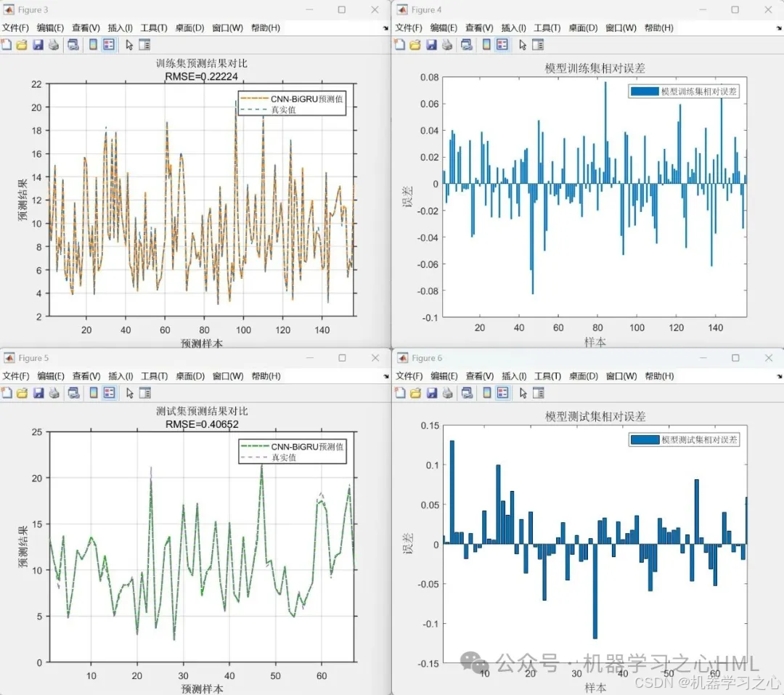Click Open File folder icon in Figure 6

coord(415,394)
